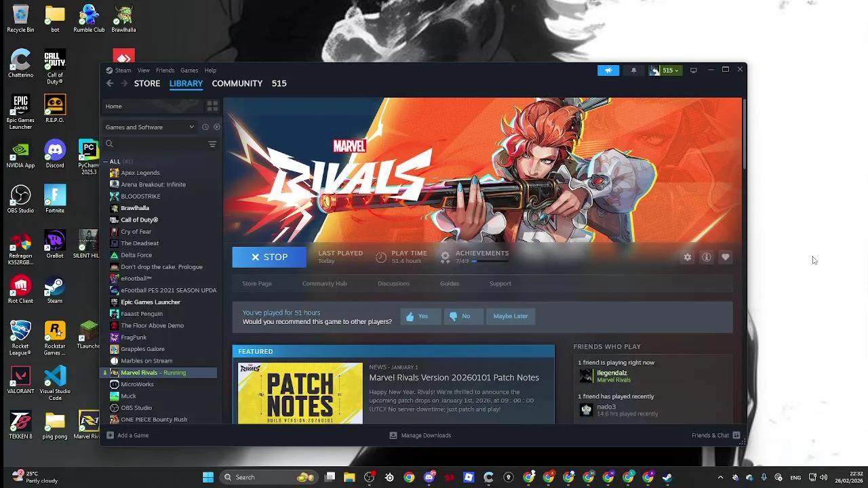Open Discord from the taskbar
The image size is (868, 488).
[429, 477]
